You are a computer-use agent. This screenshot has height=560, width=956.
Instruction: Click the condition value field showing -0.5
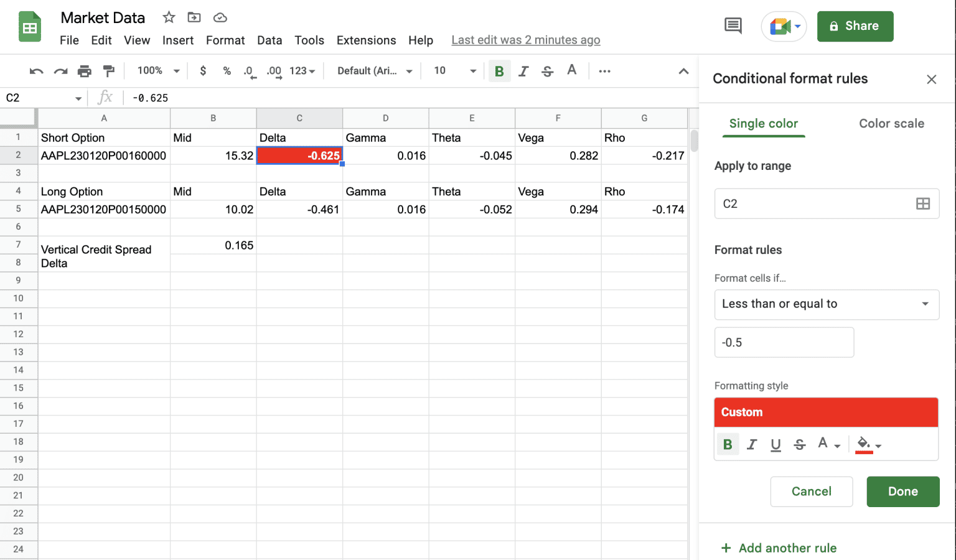click(x=784, y=342)
